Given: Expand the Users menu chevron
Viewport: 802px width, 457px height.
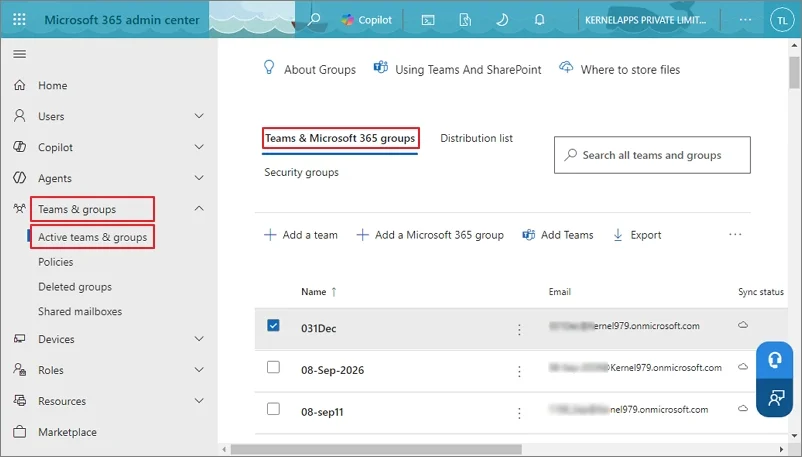Looking at the screenshot, I should click(199, 116).
